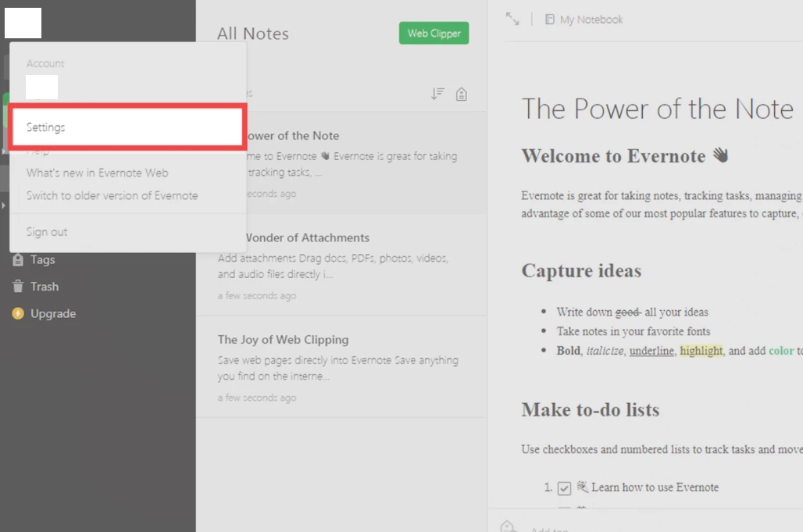Select "The Joy of Web Clipping" note
The height and width of the screenshot is (532, 803).
(x=341, y=366)
